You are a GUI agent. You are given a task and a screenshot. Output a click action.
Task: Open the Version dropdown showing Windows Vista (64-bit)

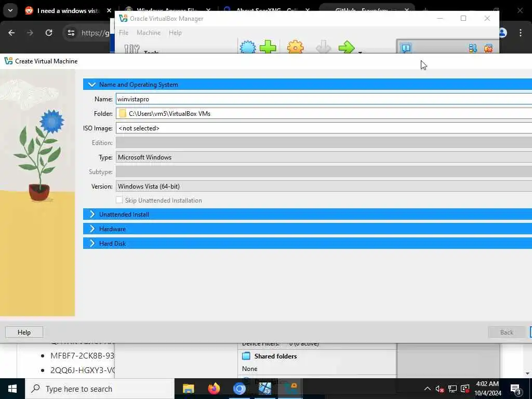(x=324, y=187)
